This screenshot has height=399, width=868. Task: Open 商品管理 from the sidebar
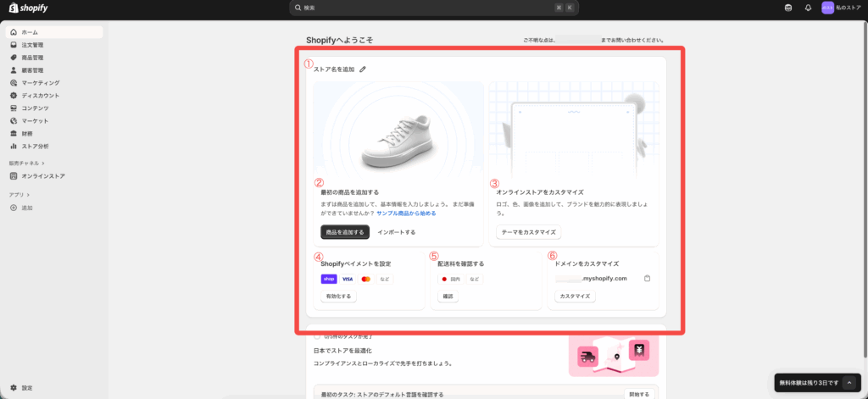click(x=32, y=58)
